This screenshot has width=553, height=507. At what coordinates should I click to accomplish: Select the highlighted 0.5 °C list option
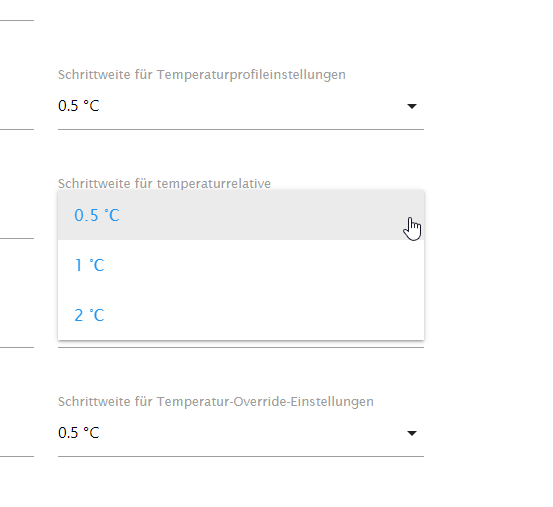point(241,215)
